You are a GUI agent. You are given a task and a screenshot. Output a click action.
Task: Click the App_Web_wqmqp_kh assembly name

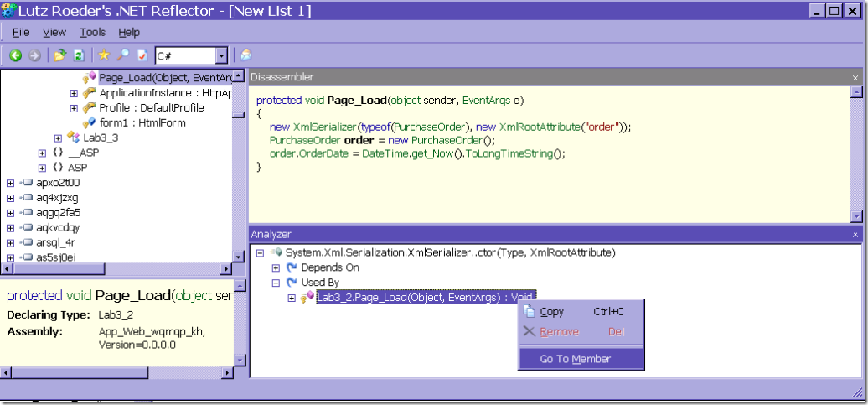[152, 331]
